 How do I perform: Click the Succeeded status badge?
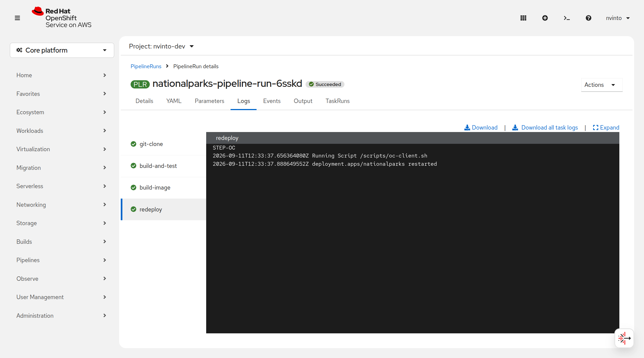(x=325, y=84)
